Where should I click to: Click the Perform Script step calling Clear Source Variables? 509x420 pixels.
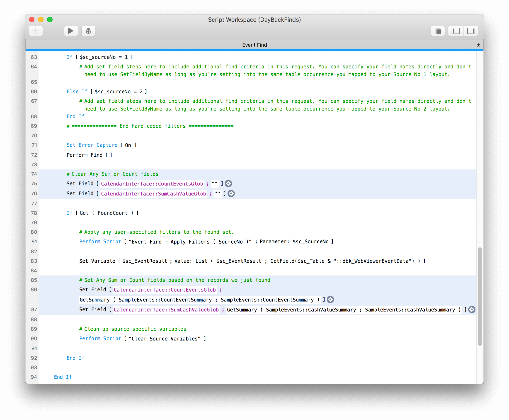(x=142, y=338)
